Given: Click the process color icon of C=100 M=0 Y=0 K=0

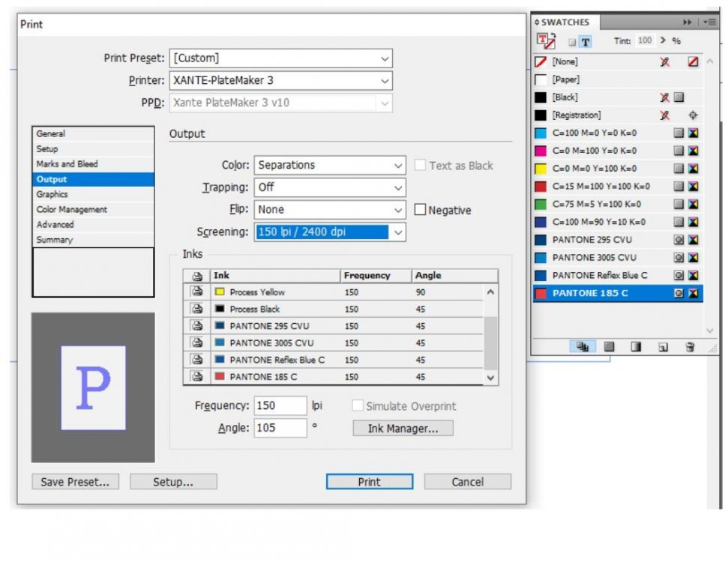Looking at the screenshot, I should pyautogui.click(x=679, y=133).
